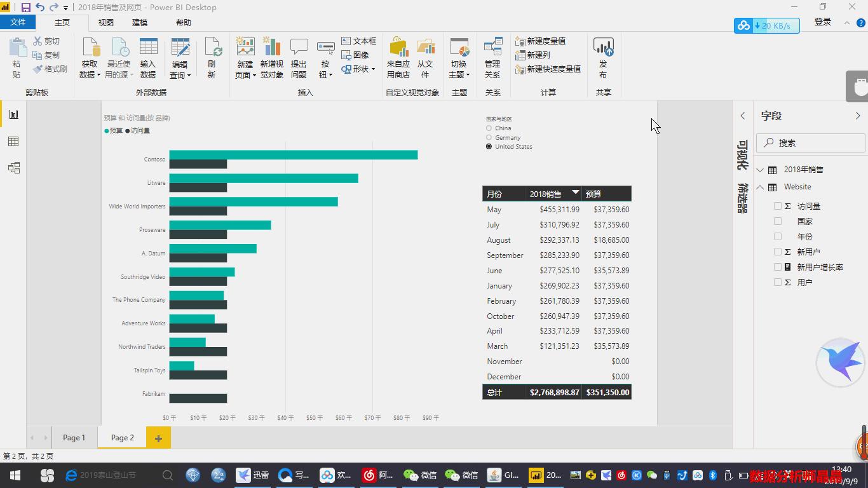Open the 形状 shapes dropdown
Screen dimensions: 868x488
[358, 69]
